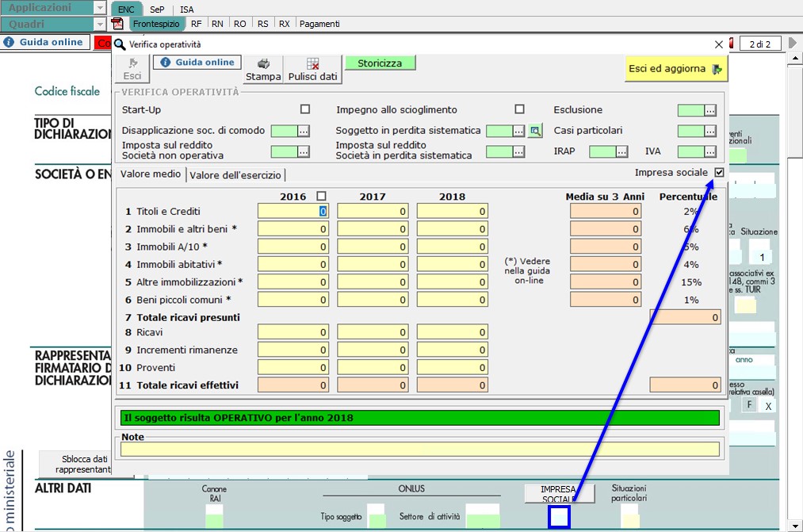Open the background Guida online info button
Screen dimensions: 803x532
tap(44, 42)
